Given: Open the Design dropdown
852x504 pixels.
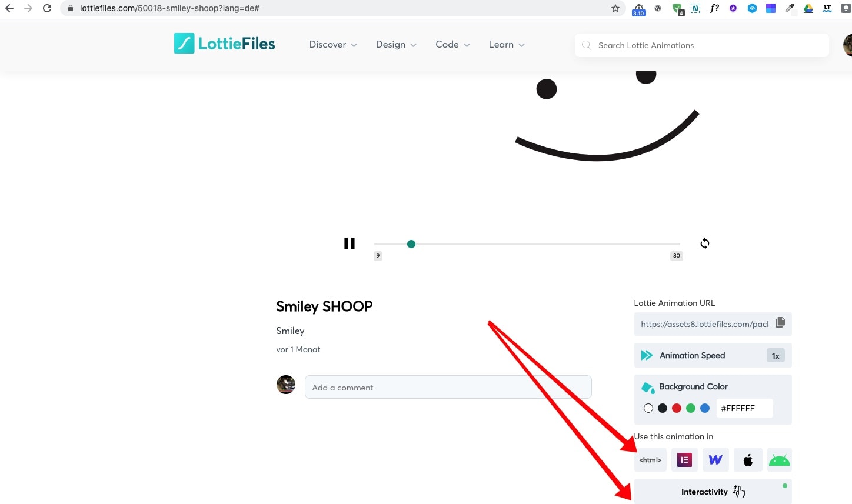Looking at the screenshot, I should pos(396,45).
